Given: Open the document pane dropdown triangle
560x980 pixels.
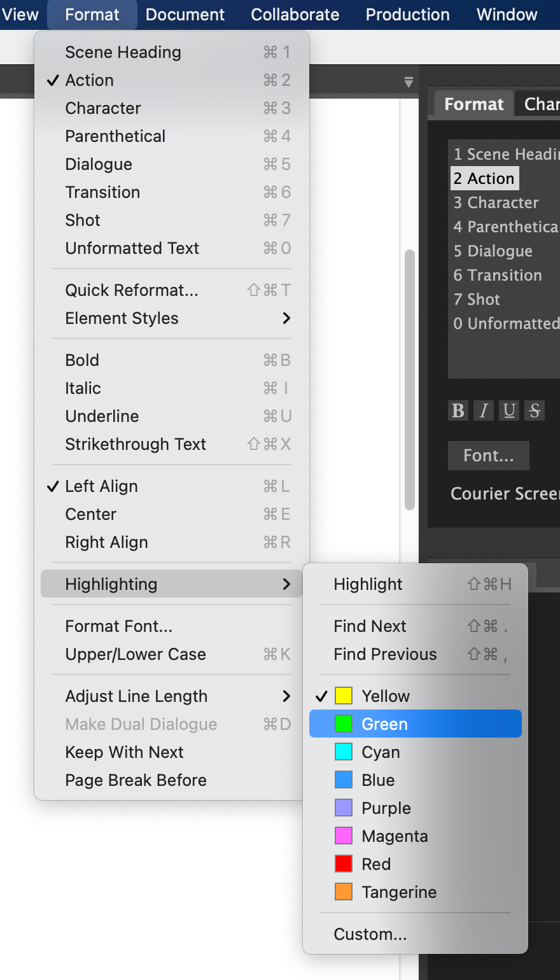Looking at the screenshot, I should pyautogui.click(x=409, y=82).
